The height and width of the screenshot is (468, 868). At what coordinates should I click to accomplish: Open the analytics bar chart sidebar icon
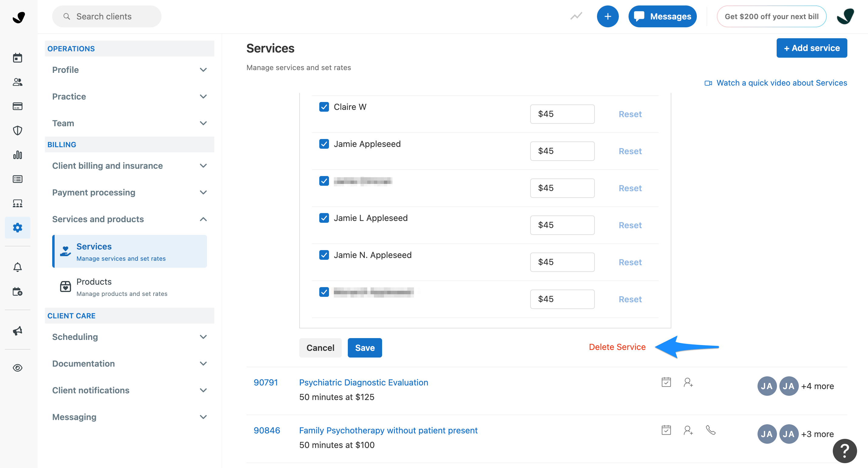[18, 155]
